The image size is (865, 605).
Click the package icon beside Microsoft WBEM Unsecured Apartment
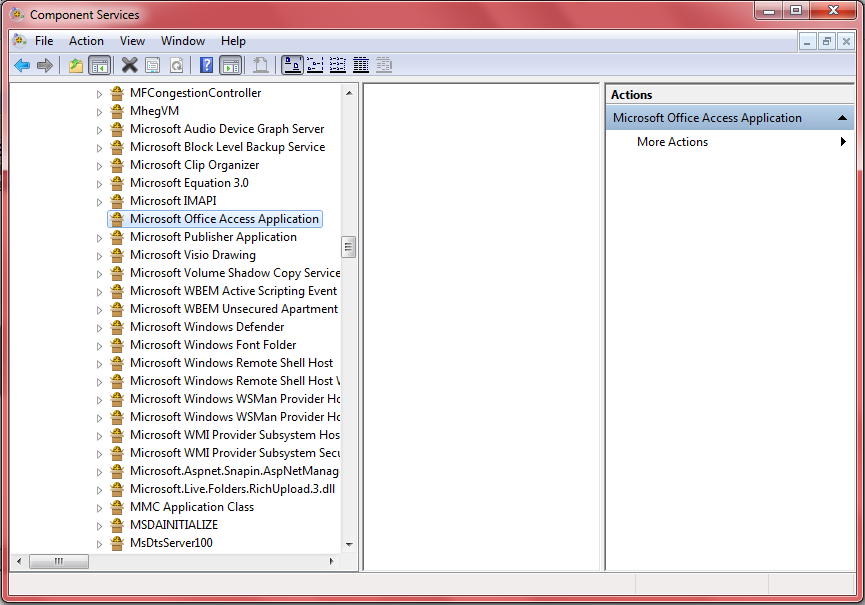[116, 309]
